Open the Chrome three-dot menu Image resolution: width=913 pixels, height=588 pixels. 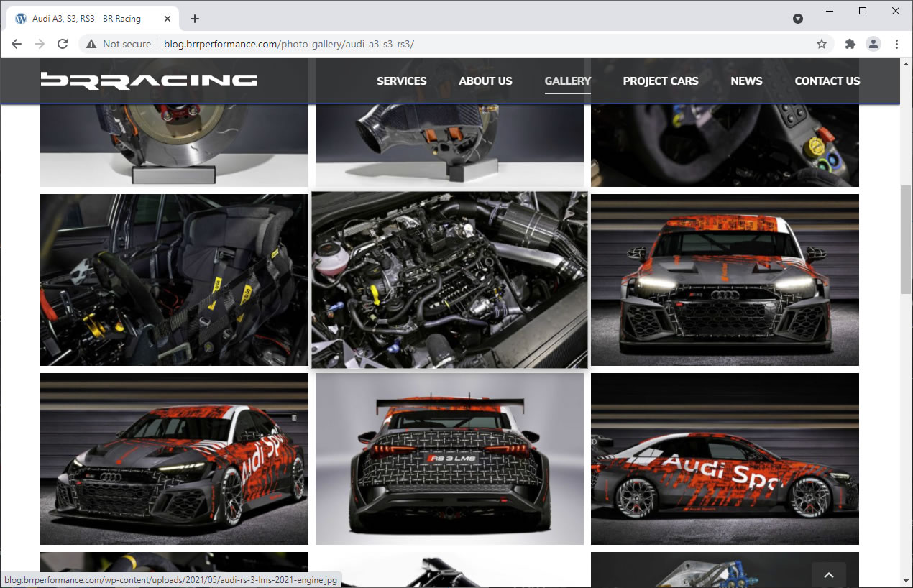pos(896,44)
